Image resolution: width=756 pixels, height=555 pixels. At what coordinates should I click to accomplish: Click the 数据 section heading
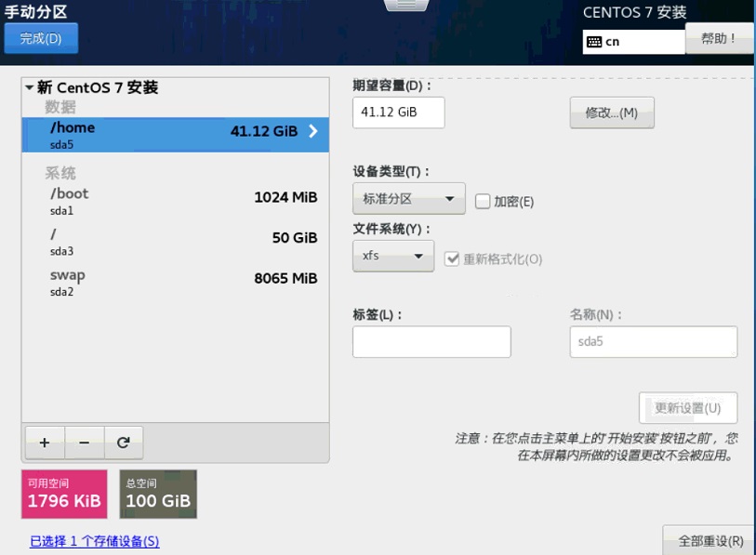point(60,107)
